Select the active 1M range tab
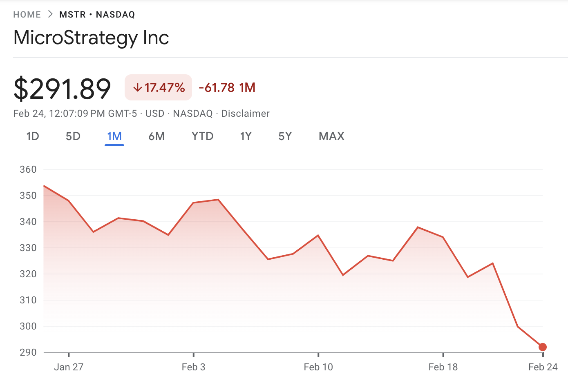 click(114, 136)
